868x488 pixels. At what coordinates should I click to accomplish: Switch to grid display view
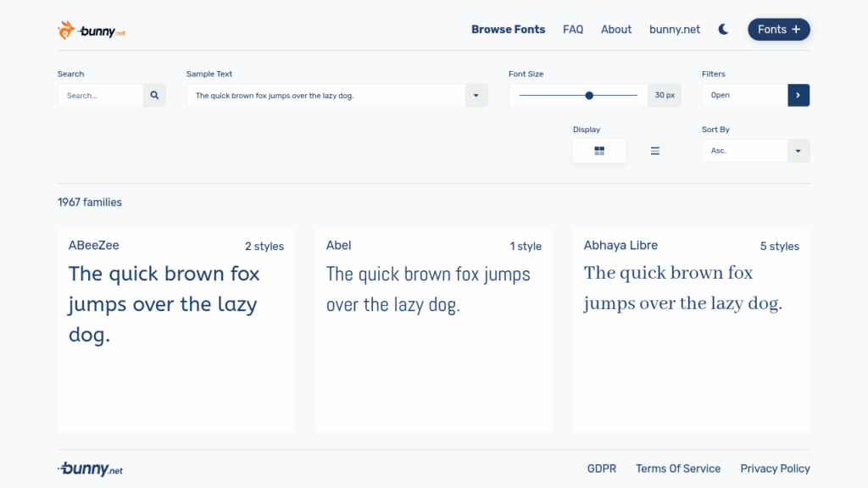[599, 151]
